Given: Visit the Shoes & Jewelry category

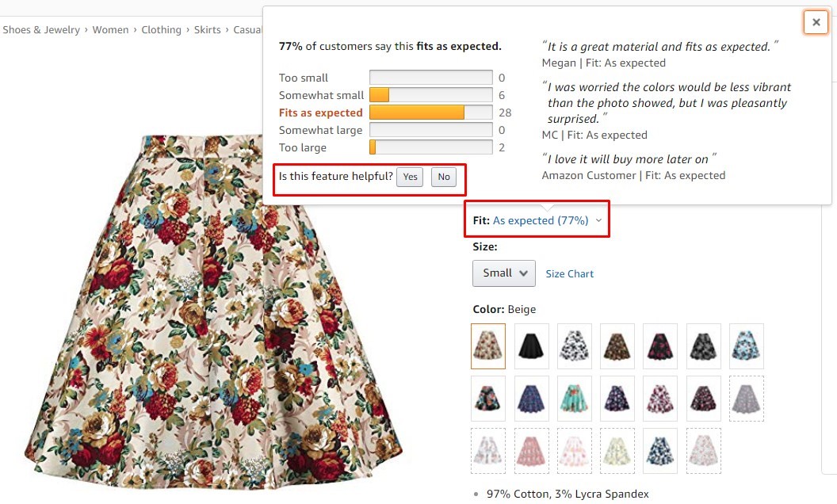Looking at the screenshot, I should (41, 29).
